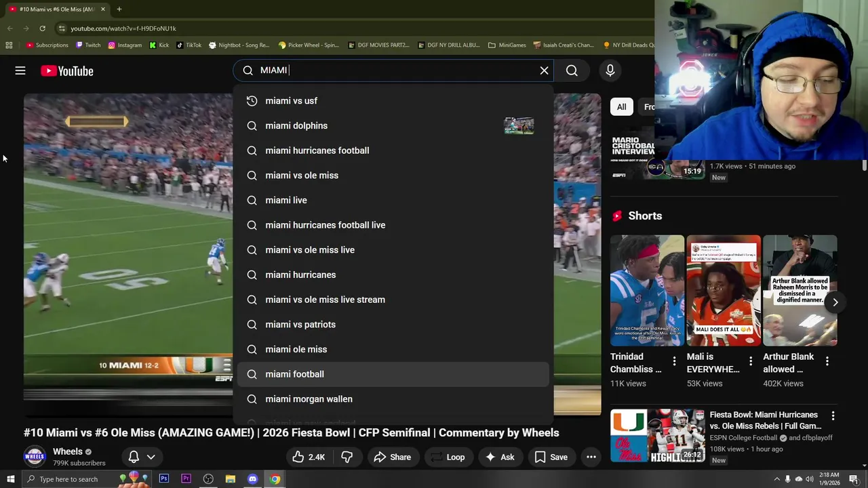Screen dimensions: 868x488
Task: Open options for Fiesta Bowl video
Action: pyautogui.click(x=833, y=415)
